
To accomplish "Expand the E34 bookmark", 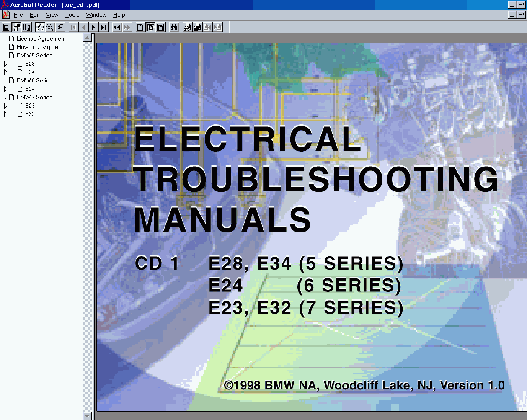I will pyautogui.click(x=5, y=72).
